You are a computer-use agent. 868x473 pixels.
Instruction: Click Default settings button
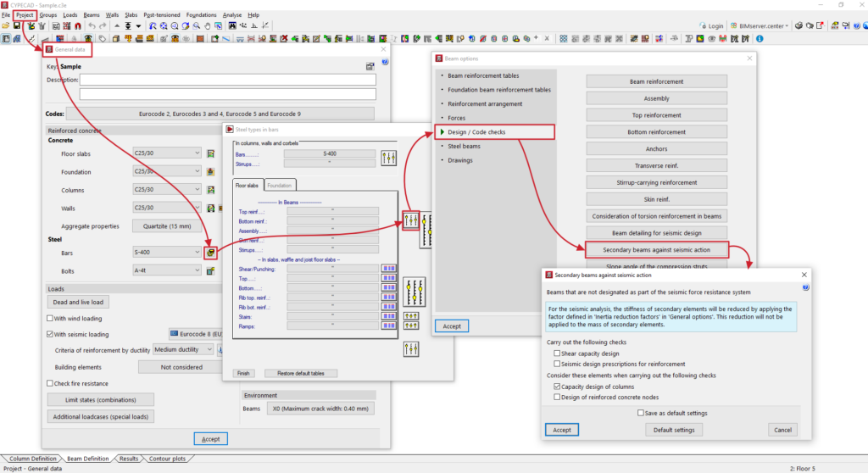tap(674, 430)
